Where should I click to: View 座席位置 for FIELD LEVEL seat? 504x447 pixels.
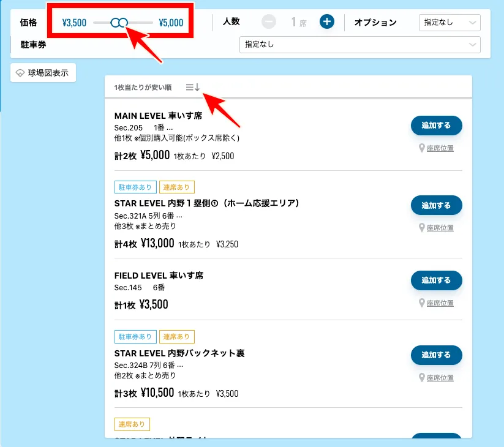[x=440, y=303]
